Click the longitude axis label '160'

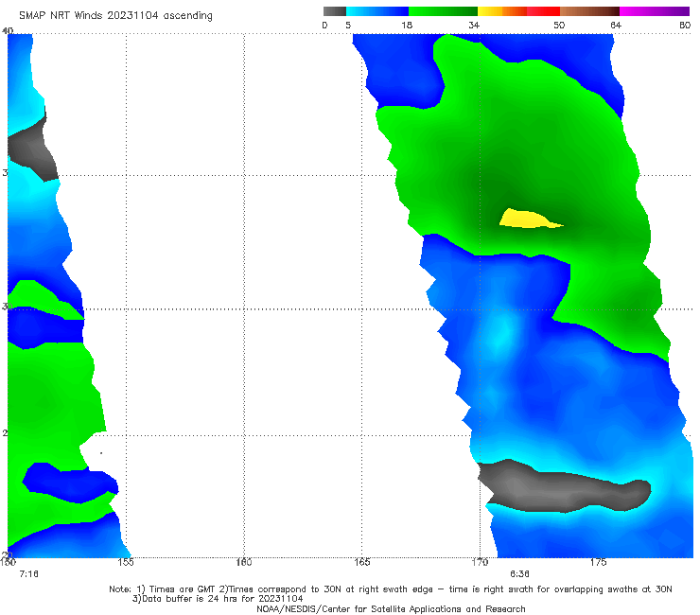point(244,562)
